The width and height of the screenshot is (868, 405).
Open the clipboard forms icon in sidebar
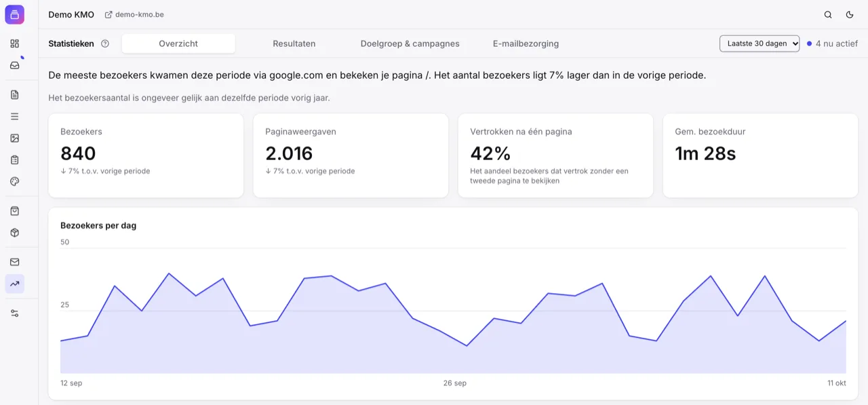[x=14, y=160]
